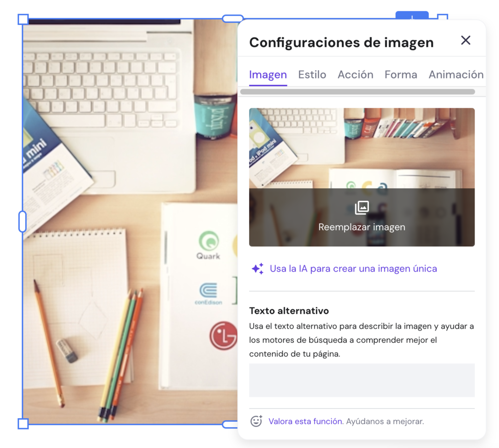
Task: Click the AI sparkle icon
Action: pos(257,268)
